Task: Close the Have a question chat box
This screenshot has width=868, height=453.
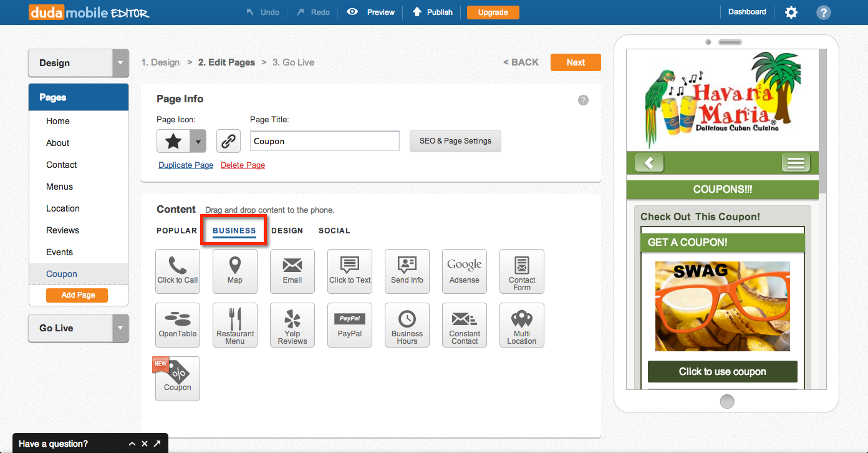Action: click(144, 444)
